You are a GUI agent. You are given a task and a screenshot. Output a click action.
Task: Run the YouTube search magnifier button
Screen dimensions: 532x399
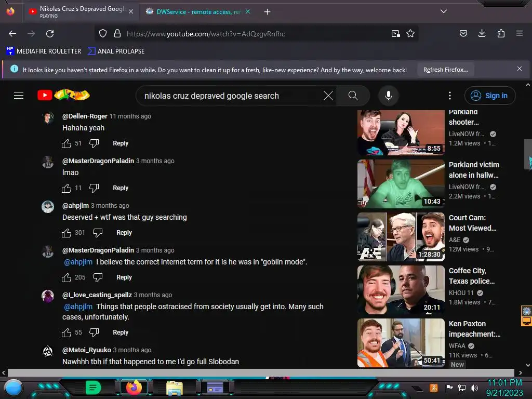pyautogui.click(x=353, y=96)
